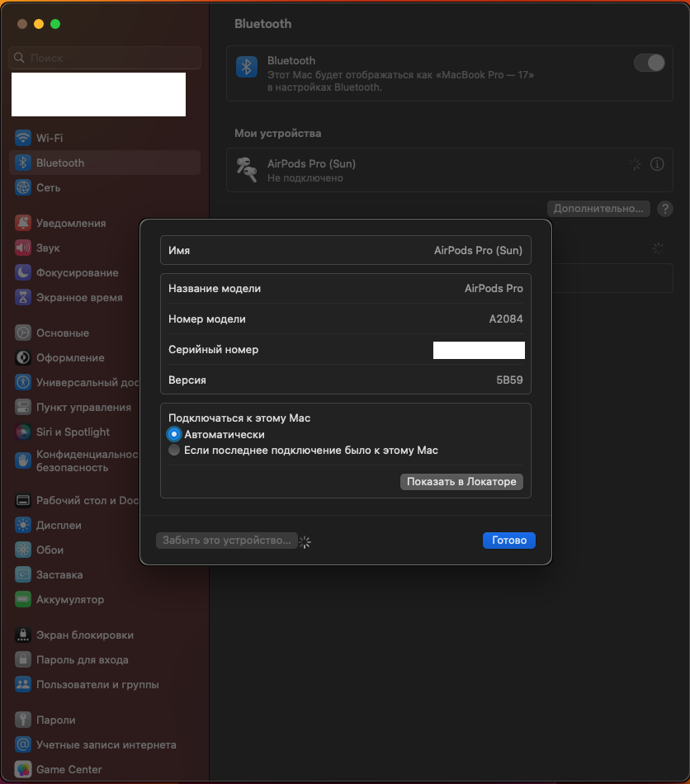Click the Заставка icon
Viewport: 690px width, 784px height.
pos(23,574)
